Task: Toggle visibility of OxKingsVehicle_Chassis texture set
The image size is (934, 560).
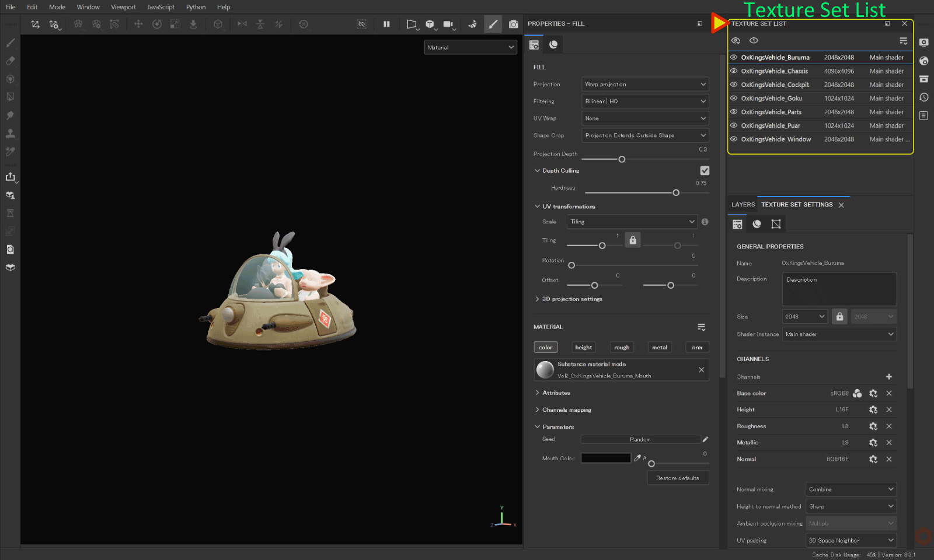Action: (x=734, y=71)
